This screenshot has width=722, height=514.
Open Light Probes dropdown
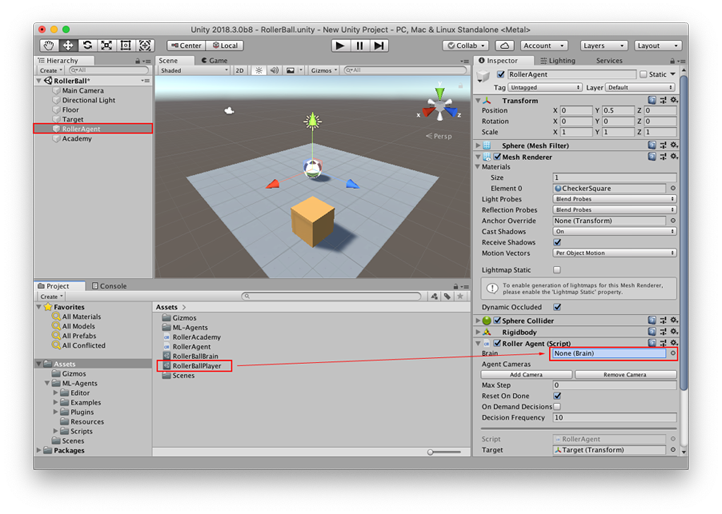(x=614, y=199)
